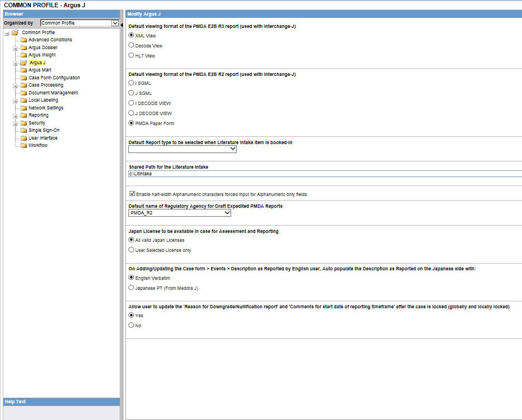Open Single Sign-On in the tree
Viewport: 522px width, 420px height.
(x=44, y=130)
